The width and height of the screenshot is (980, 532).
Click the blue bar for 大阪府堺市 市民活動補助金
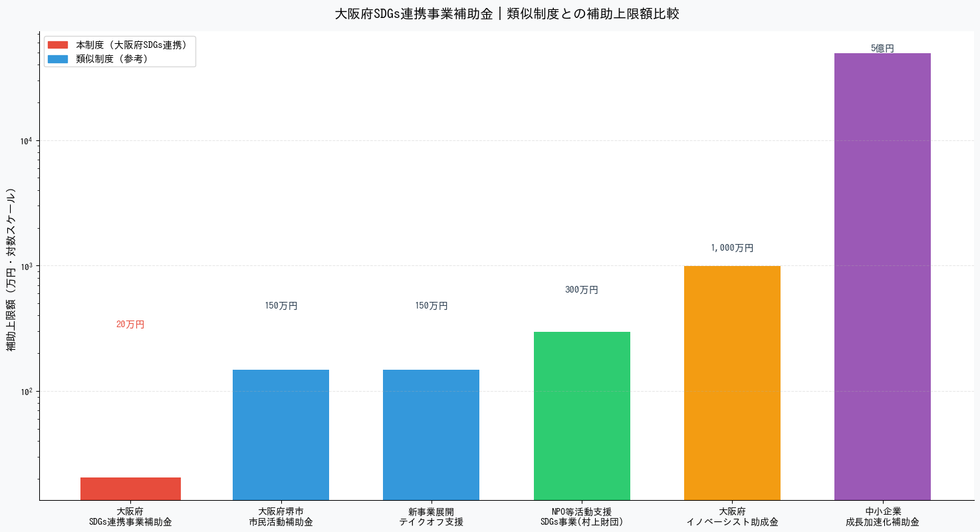(281, 435)
